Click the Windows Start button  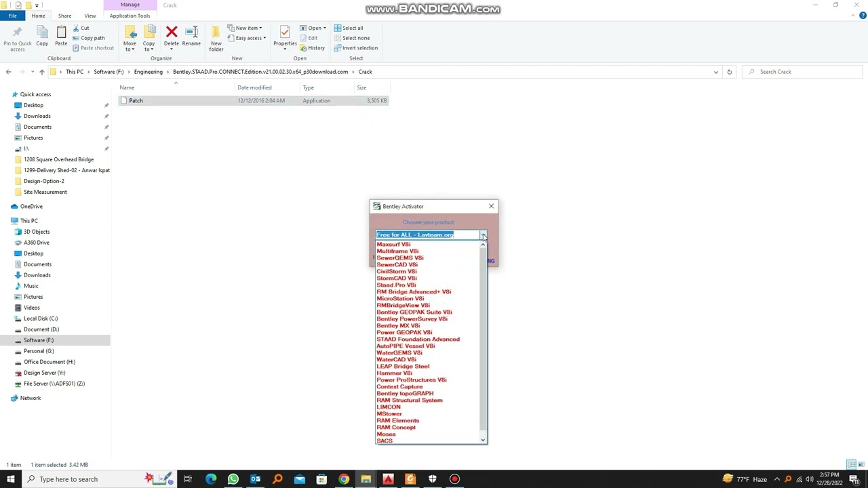click(x=11, y=479)
